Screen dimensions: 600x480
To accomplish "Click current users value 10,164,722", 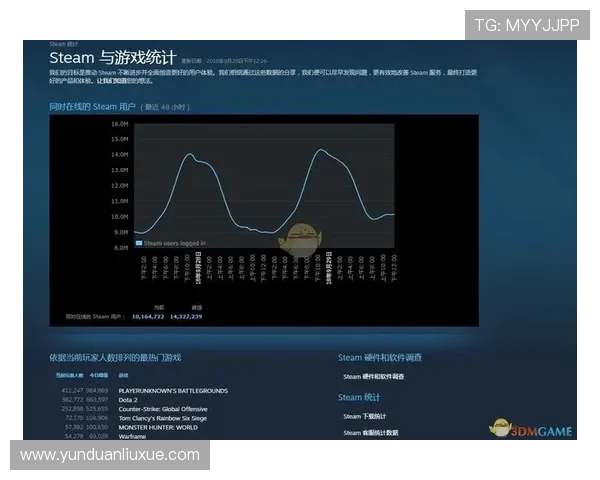I will click(x=148, y=317).
